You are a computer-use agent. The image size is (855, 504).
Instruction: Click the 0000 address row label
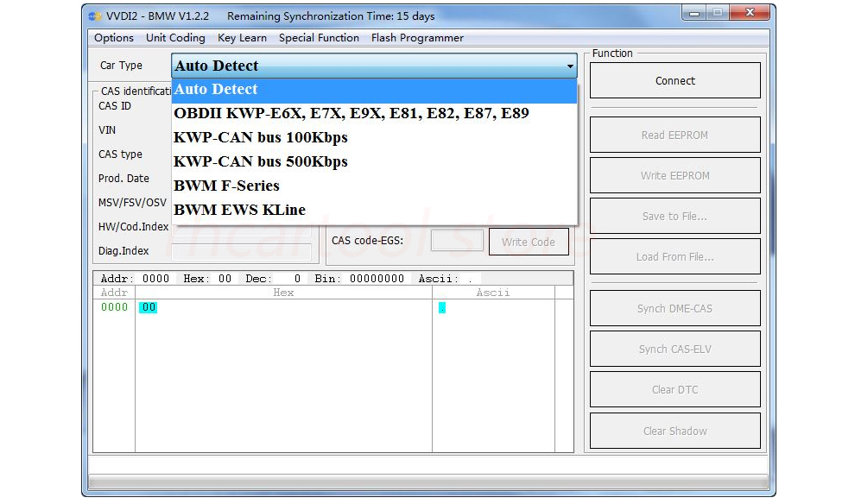114,307
